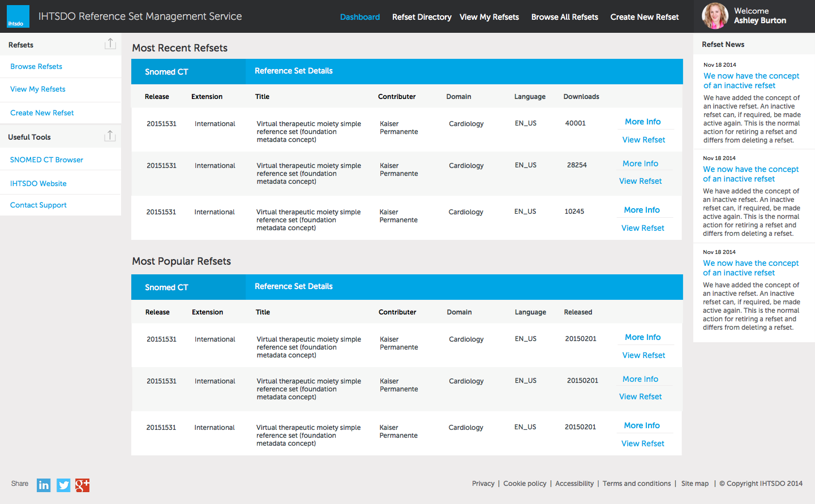Screen dimensions: 815x504
Task: Select View My Refsets in top navigation
Action: tap(489, 17)
